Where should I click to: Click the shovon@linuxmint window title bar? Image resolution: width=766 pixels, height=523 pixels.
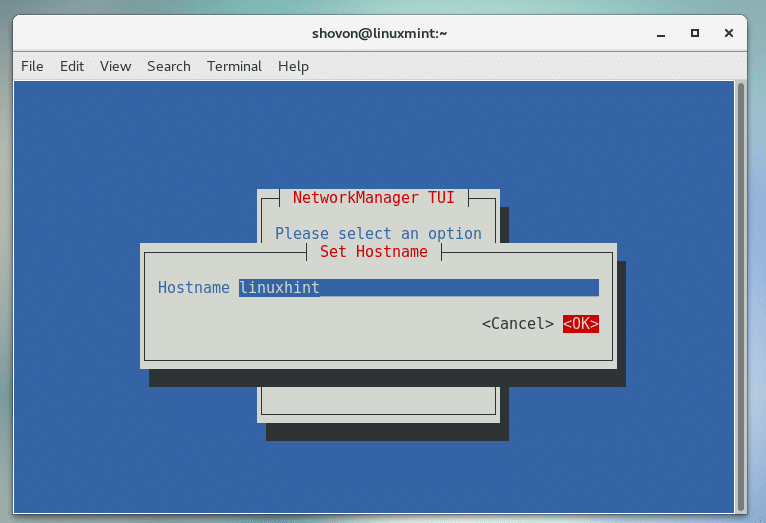pyautogui.click(x=380, y=33)
